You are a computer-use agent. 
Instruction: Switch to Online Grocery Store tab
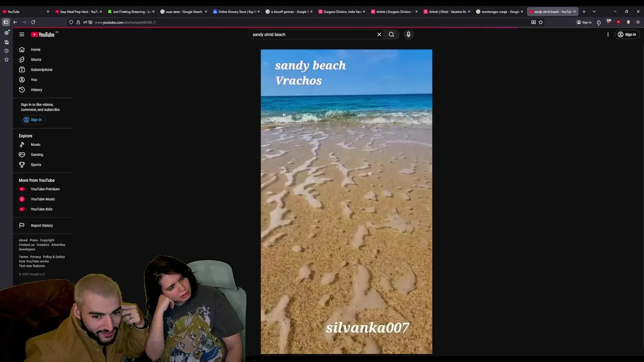coord(235,12)
